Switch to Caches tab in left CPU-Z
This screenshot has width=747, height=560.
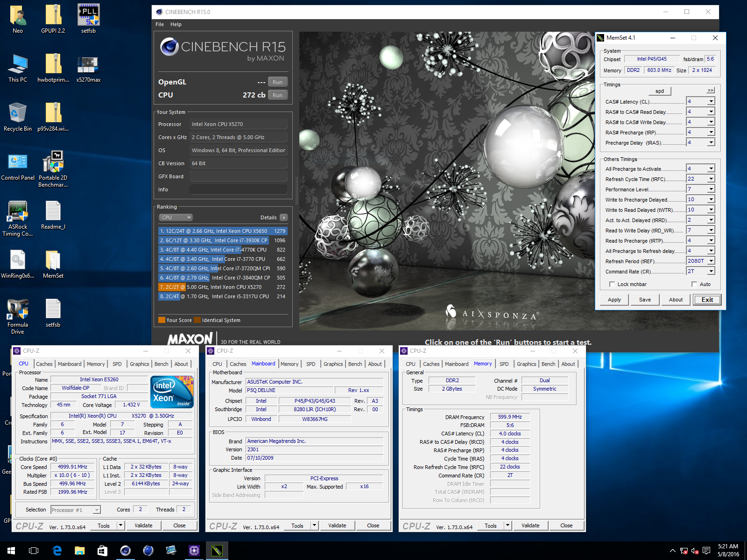[x=44, y=364]
